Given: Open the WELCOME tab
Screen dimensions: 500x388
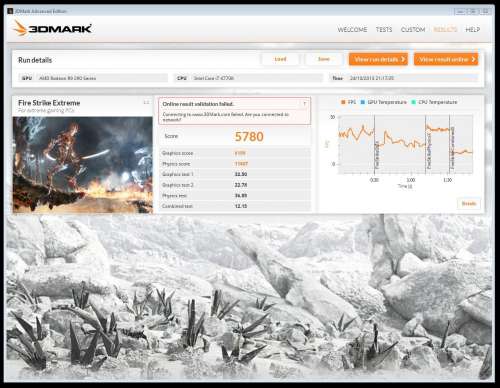Looking at the screenshot, I should pos(352,30).
